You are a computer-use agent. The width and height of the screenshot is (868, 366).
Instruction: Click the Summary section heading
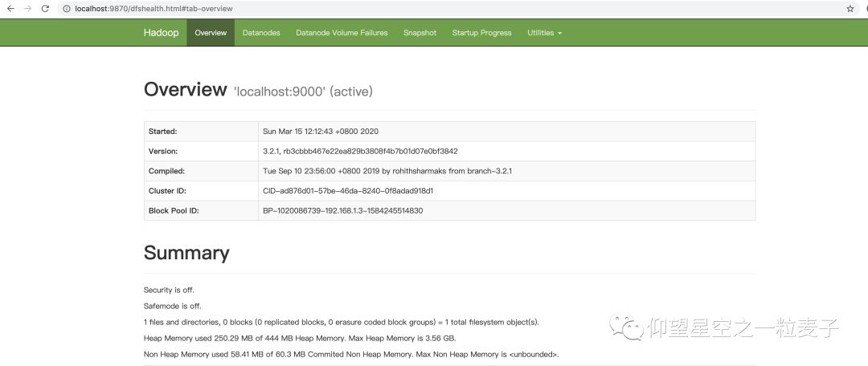[186, 253]
